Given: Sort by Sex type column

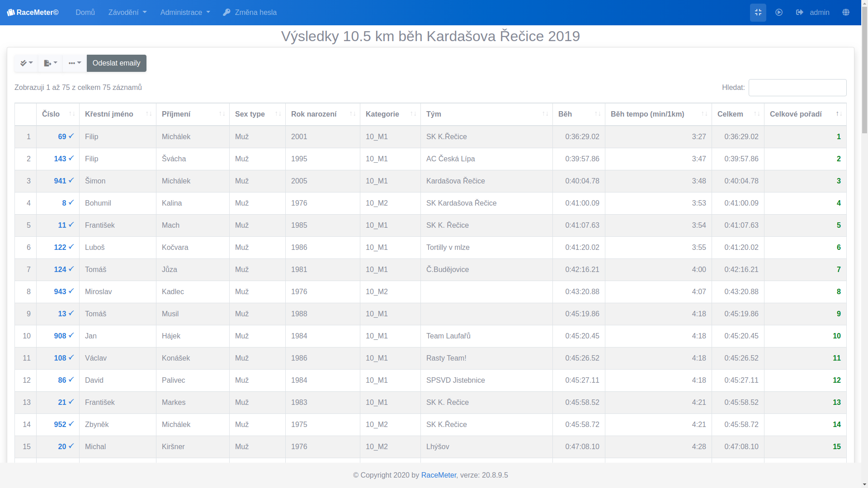Looking at the screenshot, I should click(x=257, y=114).
